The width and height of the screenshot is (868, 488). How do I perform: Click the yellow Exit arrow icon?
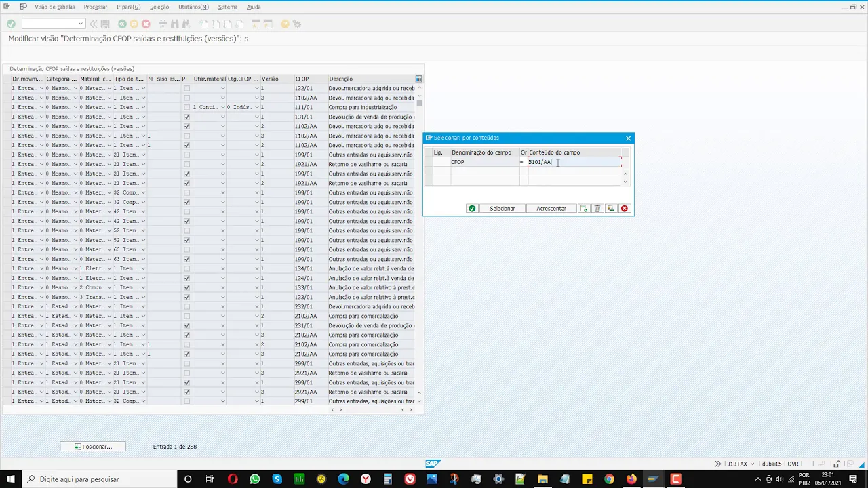tap(134, 24)
